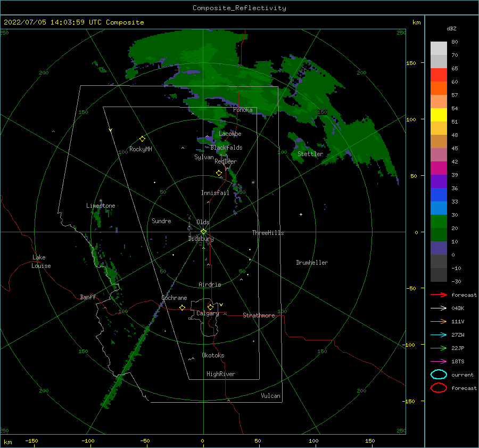Select the cyan current ellipse legend icon
Viewport: 479px width, 448px height.
click(x=439, y=374)
